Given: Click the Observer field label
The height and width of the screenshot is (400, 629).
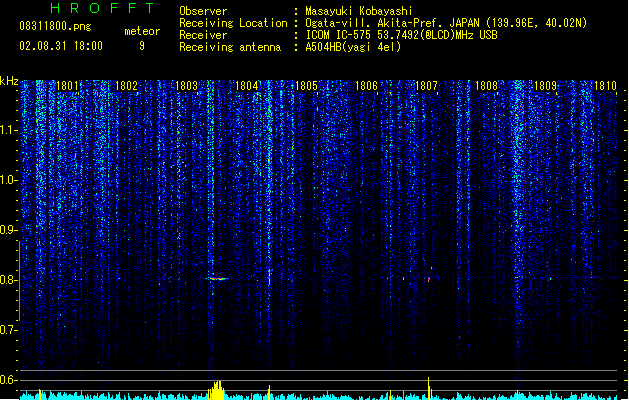Looking at the screenshot, I should pyautogui.click(x=203, y=11).
